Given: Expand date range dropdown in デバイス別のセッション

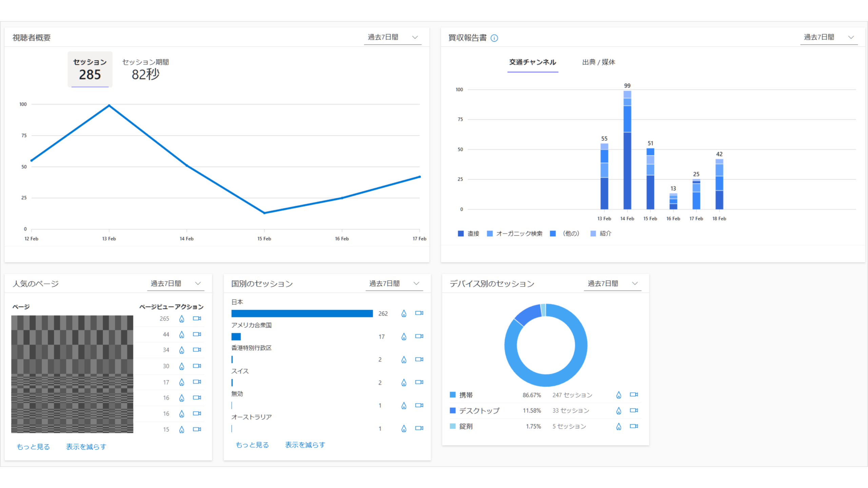Looking at the screenshot, I should [x=612, y=284].
